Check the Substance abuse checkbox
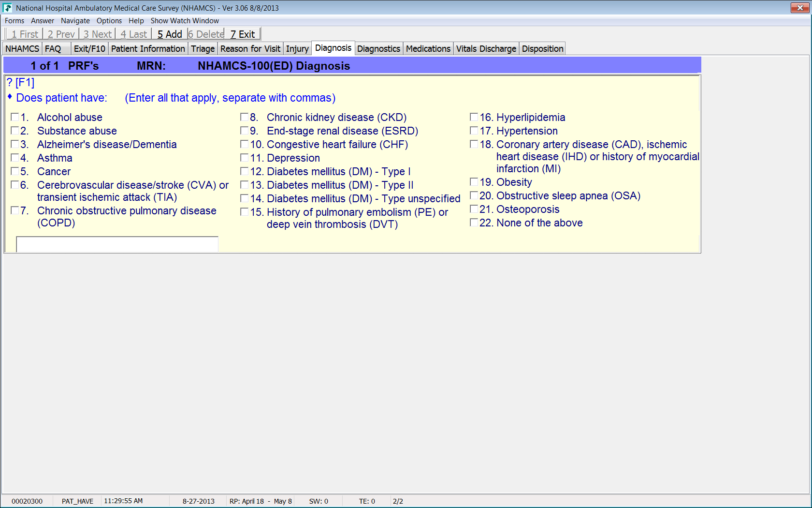 (x=15, y=131)
